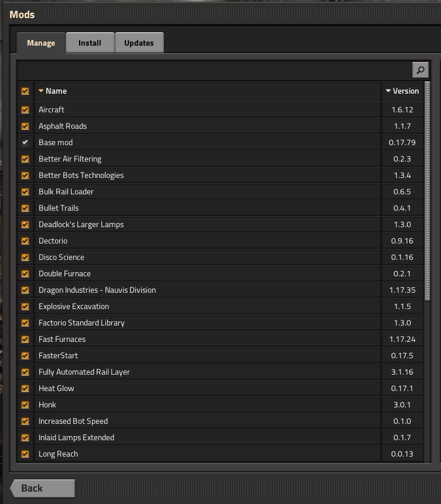Disable Better Air Filtering checkbox
The width and height of the screenshot is (441, 504).
tap(25, 159)
